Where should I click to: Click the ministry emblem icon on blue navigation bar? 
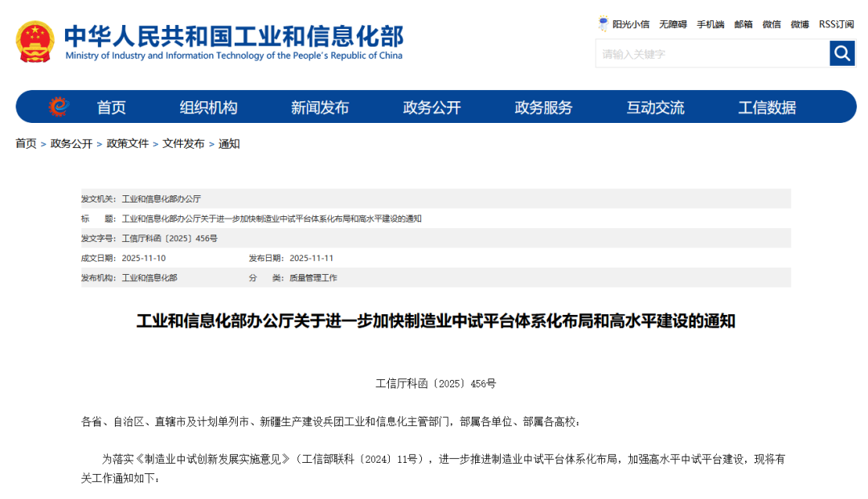[56, 106]
